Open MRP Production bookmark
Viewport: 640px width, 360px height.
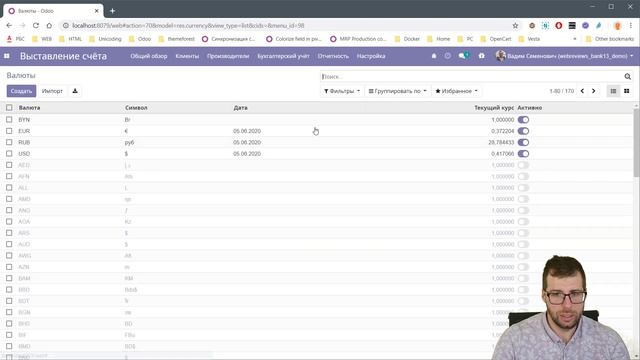tap(358, 39)
